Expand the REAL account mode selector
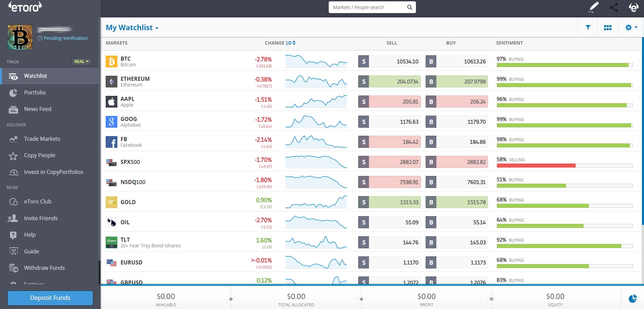The image size is (644, 309). point(81,62)
